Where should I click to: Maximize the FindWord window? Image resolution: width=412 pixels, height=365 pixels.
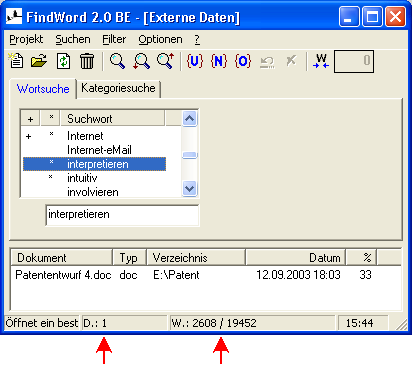pyautogui.click(x=372, y=16)
